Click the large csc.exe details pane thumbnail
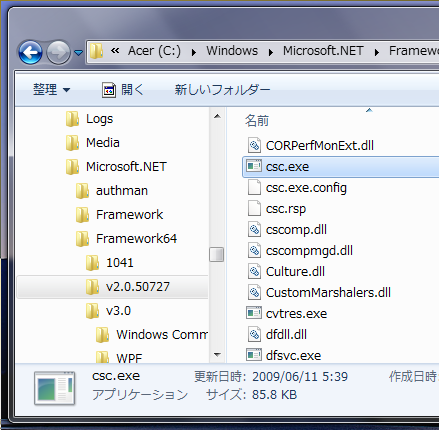The height and width of the screenshot is (430, 439). coord(55,388)
